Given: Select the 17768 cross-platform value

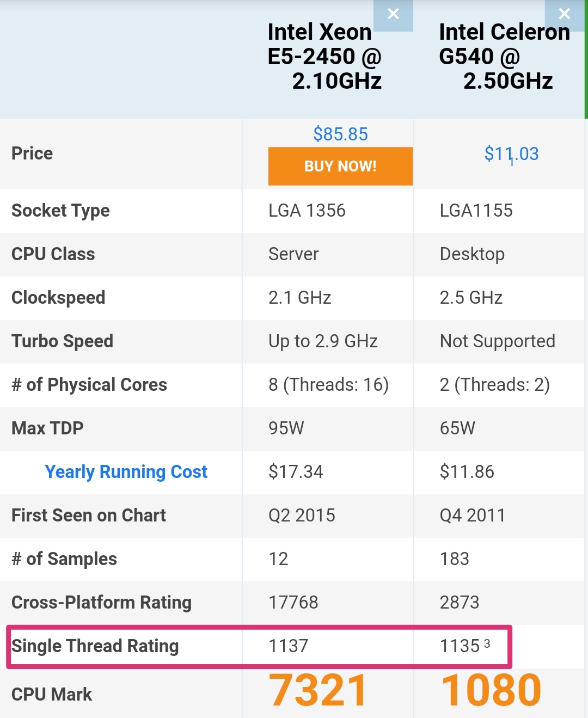Looking at the screenshot, I should (x=293, y=603).
